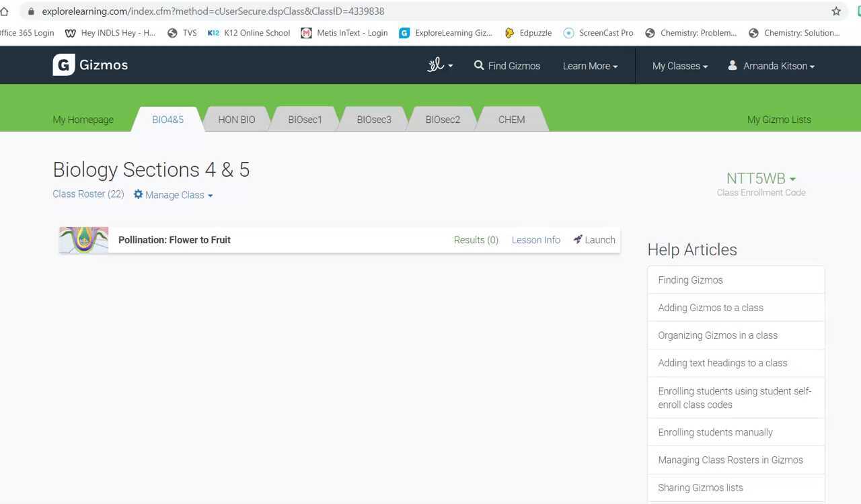Open the Hey INDLS bookmark

click(110, 33)
